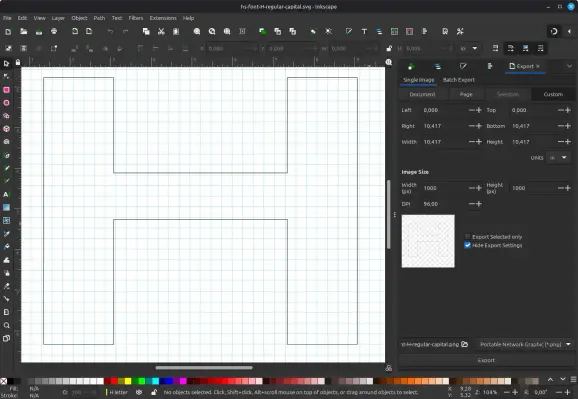
Task: Enable Export Selected only checkbox
Action: pyautogui.click(x=467, y=237)
